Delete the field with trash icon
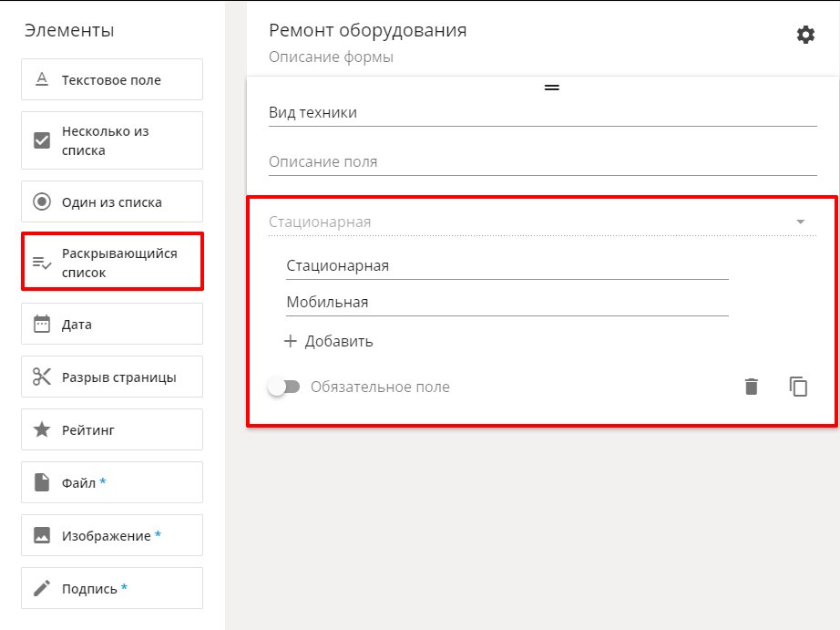Image resolution: width=840 pixels, height=630 pixels. coord(751,387)
